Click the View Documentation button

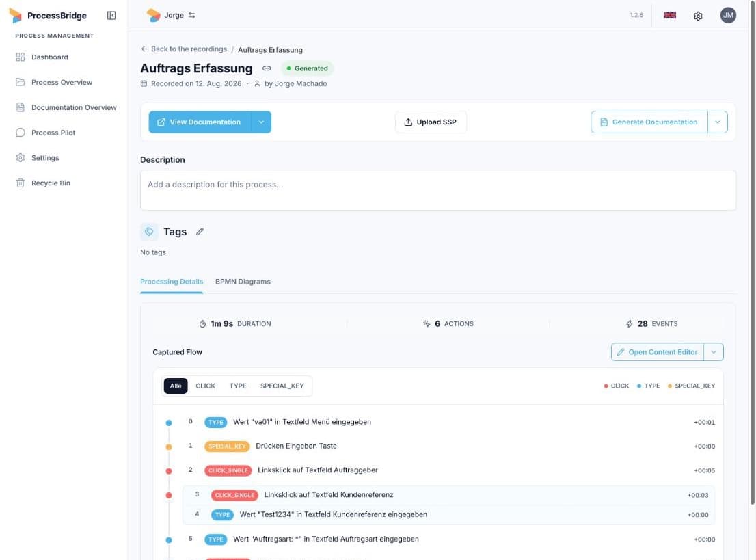(x=200, y=122)
